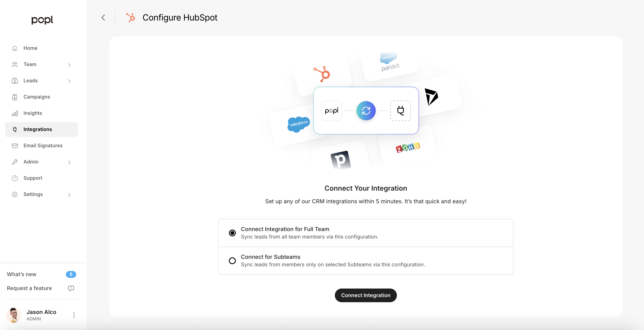Click the Request a feature chat icon
This screenshot has height=330, width=644.
71,288
